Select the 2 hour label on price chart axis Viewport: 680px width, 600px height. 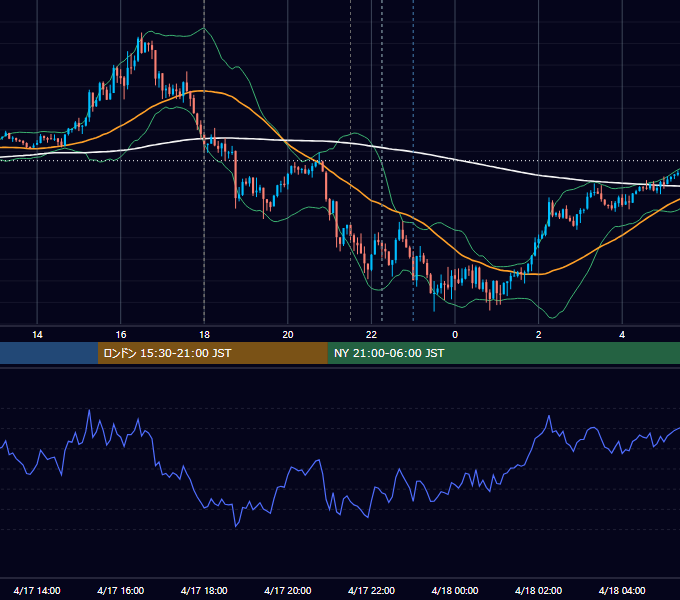point(539,335)
